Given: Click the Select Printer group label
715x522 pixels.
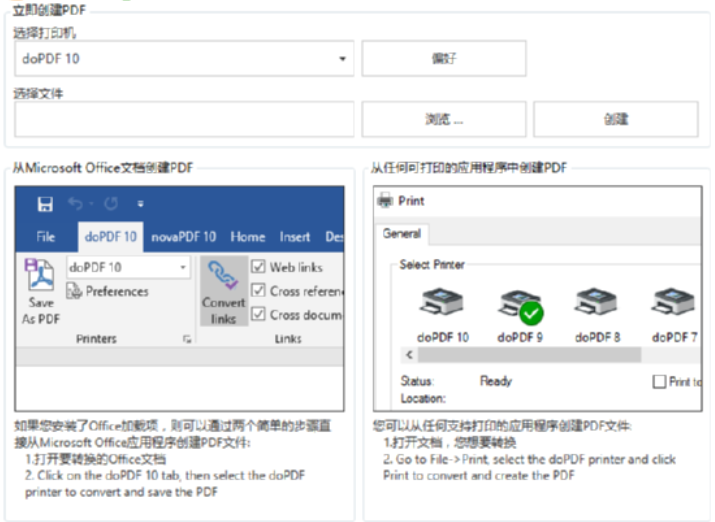Looking at the screenshot, I should tap(432, 264).
